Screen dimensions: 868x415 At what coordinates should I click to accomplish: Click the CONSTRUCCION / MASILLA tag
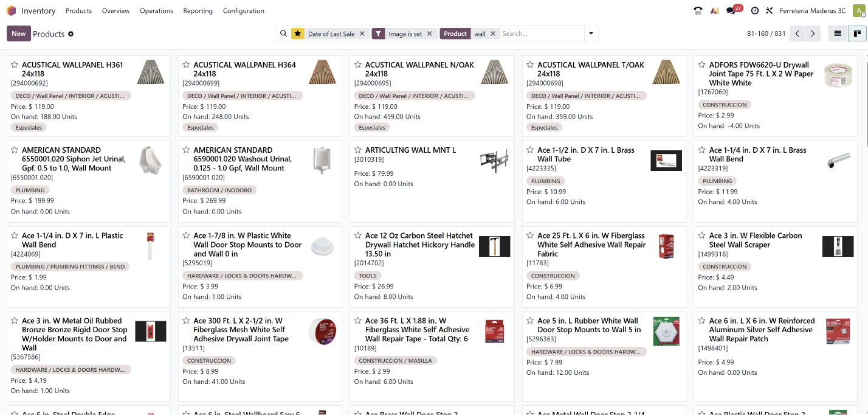coord(396,361)
